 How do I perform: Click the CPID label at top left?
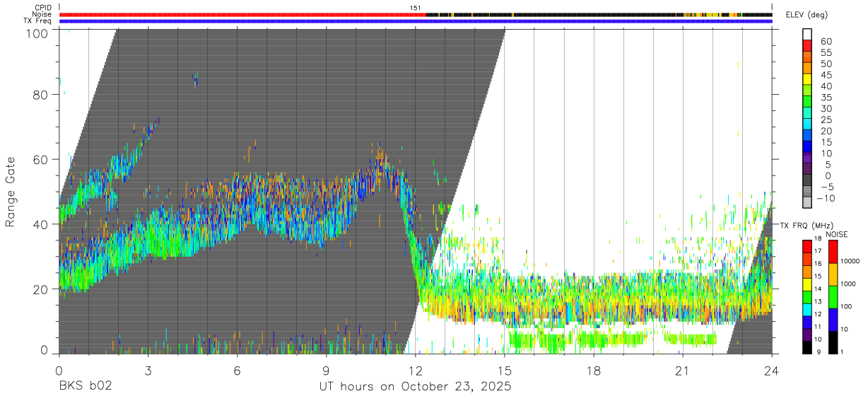tap(43, 8)
